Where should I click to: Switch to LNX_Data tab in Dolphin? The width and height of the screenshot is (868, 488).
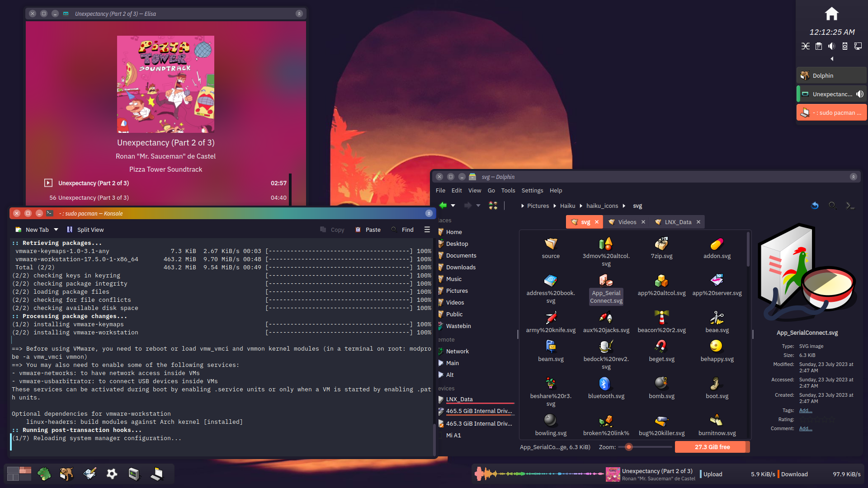(678, 222)
